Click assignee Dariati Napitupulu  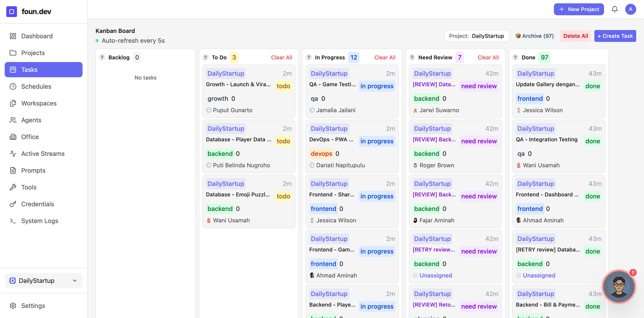(337, 165)
